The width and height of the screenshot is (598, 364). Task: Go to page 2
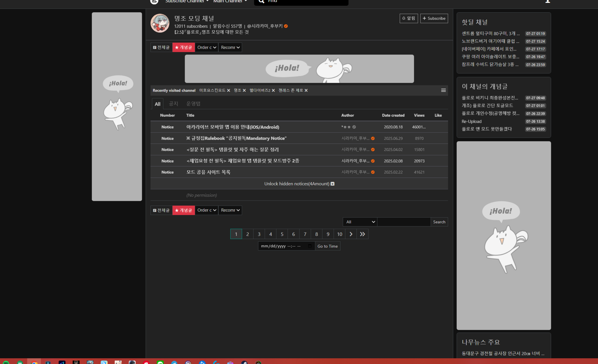click(248, 234)
